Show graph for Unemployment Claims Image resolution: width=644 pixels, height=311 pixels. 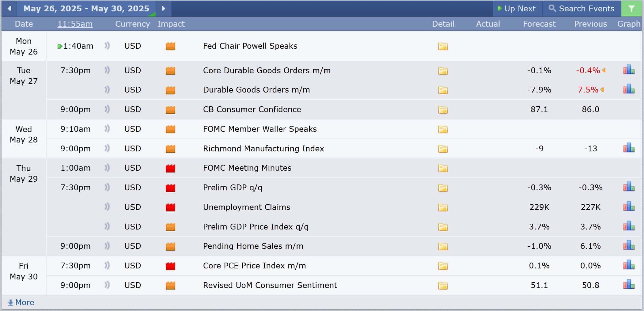click(629, 206)
